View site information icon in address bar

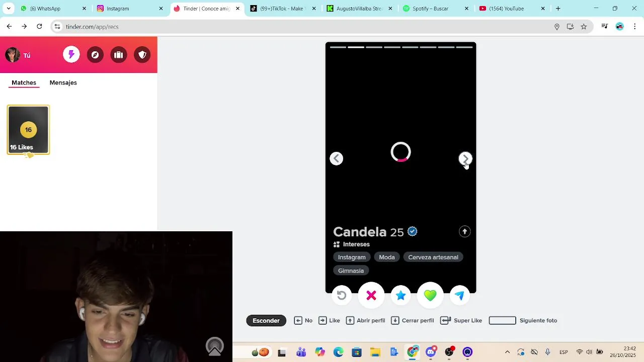click(x=57, y=27)
